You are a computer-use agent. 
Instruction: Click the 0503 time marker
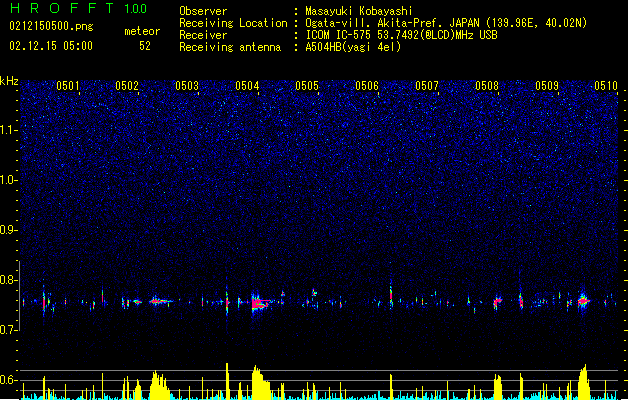pyautogui.click(x=187, y=86)
